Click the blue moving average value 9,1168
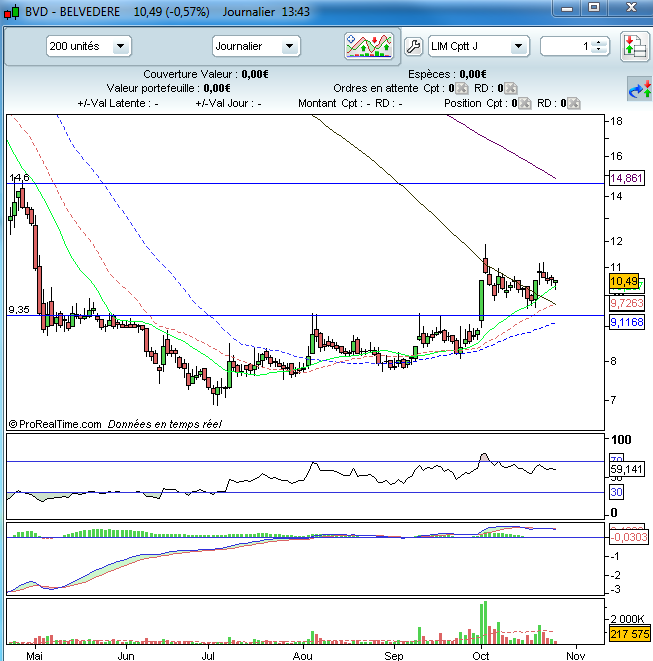 point(627,322)
